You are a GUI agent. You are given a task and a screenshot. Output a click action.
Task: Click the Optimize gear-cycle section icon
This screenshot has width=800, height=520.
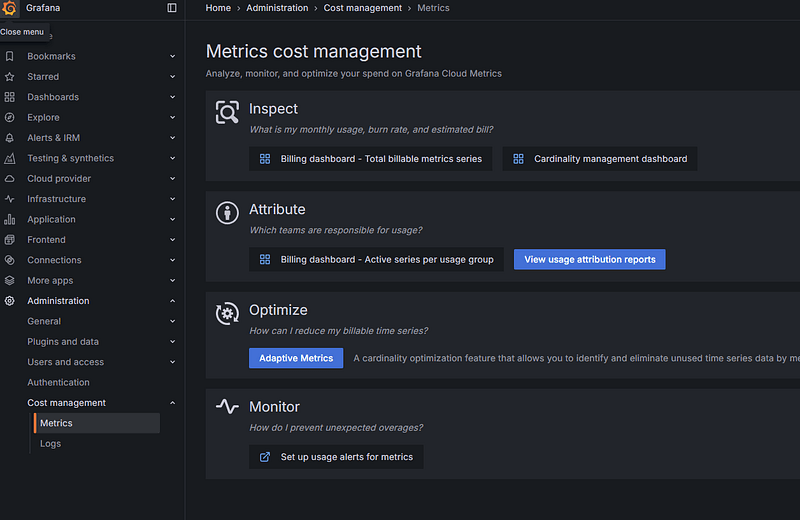(x=227, y=313)
